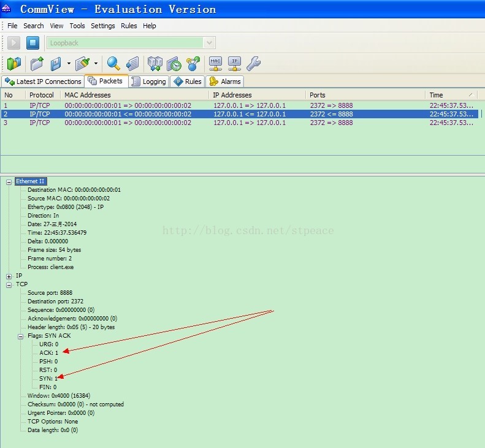This screenshot has width=485, height=448.
Task: Select the Direction: In entry
Action: [44, 216]
